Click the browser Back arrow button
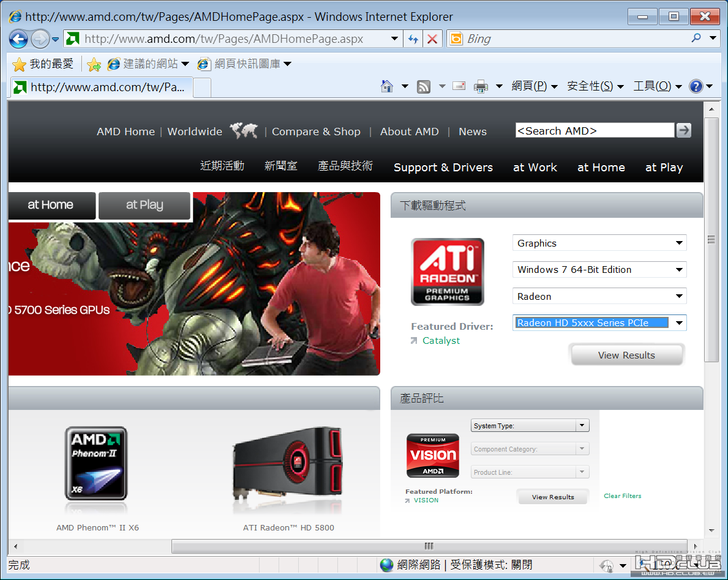Screen dimensions: 728x580 pyautogui.click(x=18, y=39)
